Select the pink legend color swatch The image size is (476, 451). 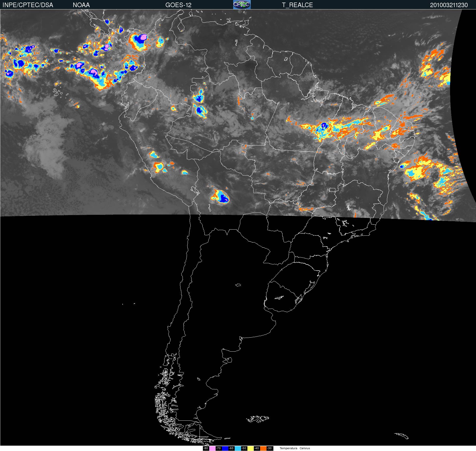212,448
